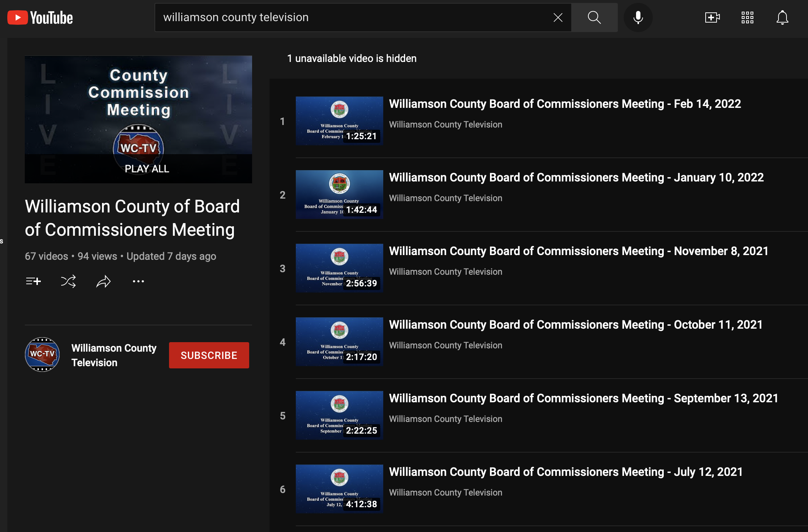Open the July 12, 2021 meeting video title
This screenshot has height=532, width=808.
pos(566,472)
